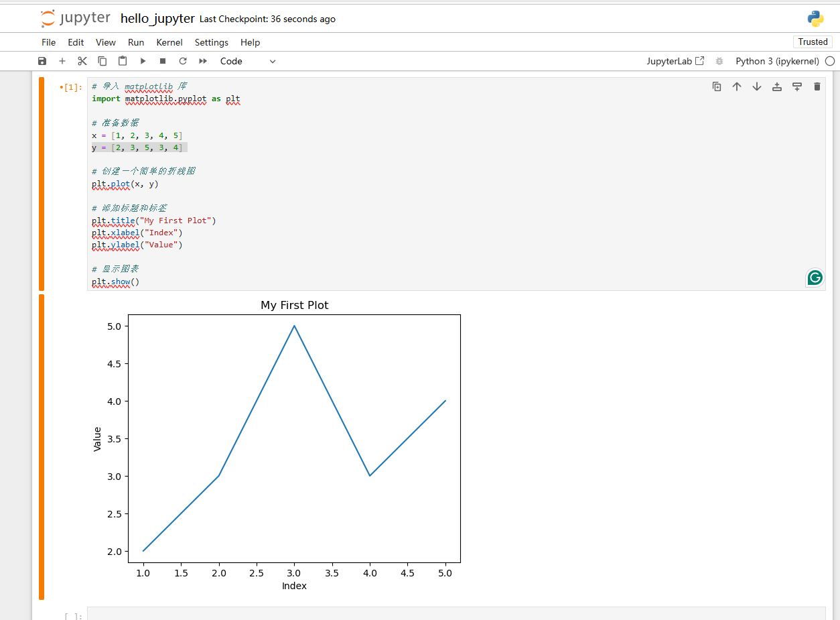Click the kernel status circle indicator
Viewport: 840px width, 620px height.
click(830, 61)
